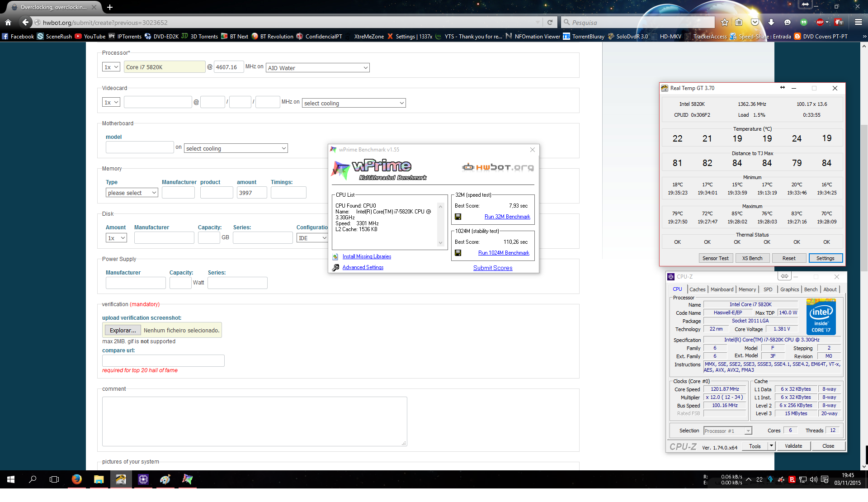Click Explorar to upload verification screenshot
The image size is (868, 502).
pos(123,330)
